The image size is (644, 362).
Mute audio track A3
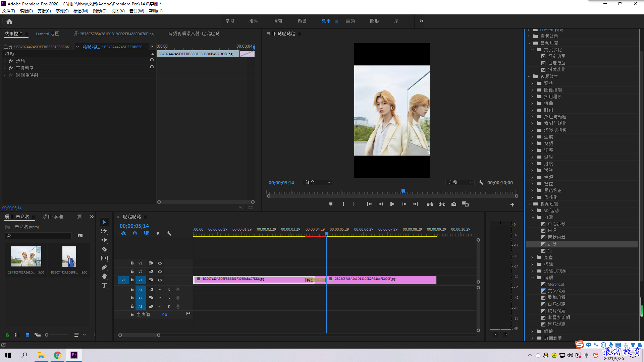click(160, 307)
